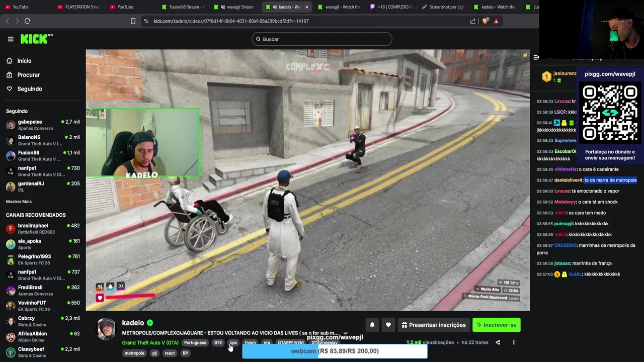
Task: Select the react tag
Action: (x=170, y=353)
